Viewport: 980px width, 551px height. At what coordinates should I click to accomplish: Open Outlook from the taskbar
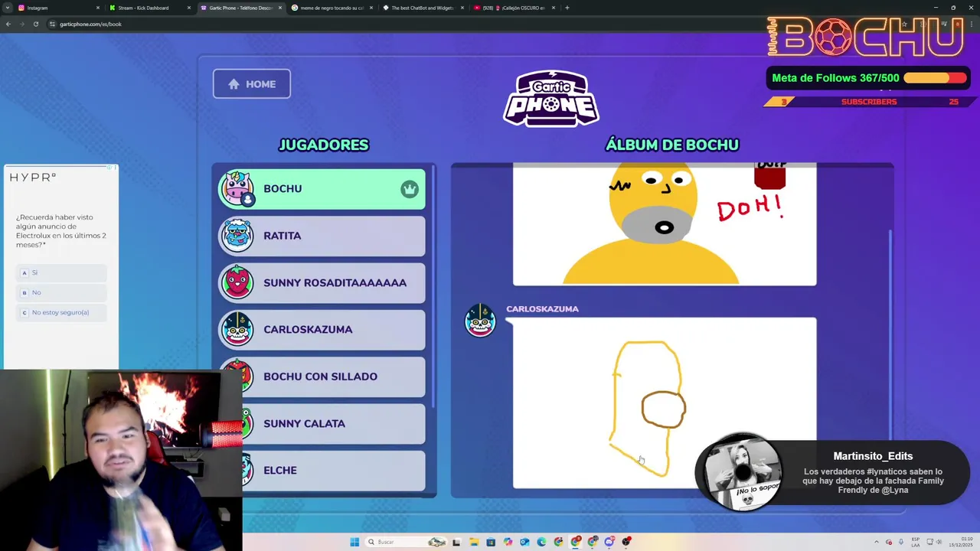point(524,542)
